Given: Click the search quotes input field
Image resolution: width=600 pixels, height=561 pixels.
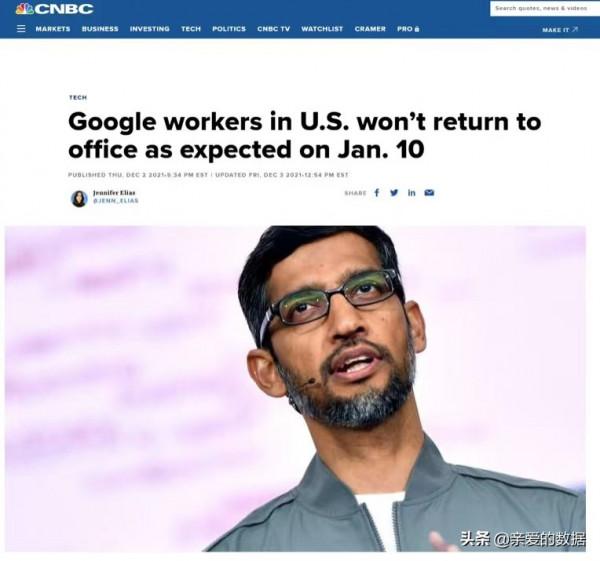Looking at the screenshot, I should click(545, 8).
